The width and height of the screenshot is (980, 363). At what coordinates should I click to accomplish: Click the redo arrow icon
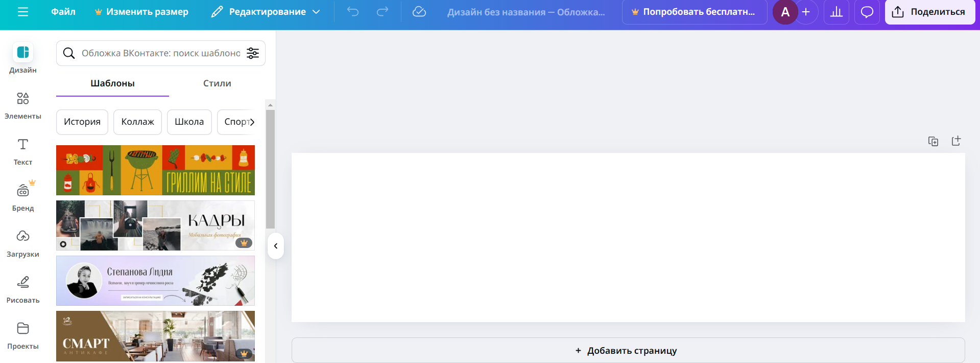[x=383, y=12]
